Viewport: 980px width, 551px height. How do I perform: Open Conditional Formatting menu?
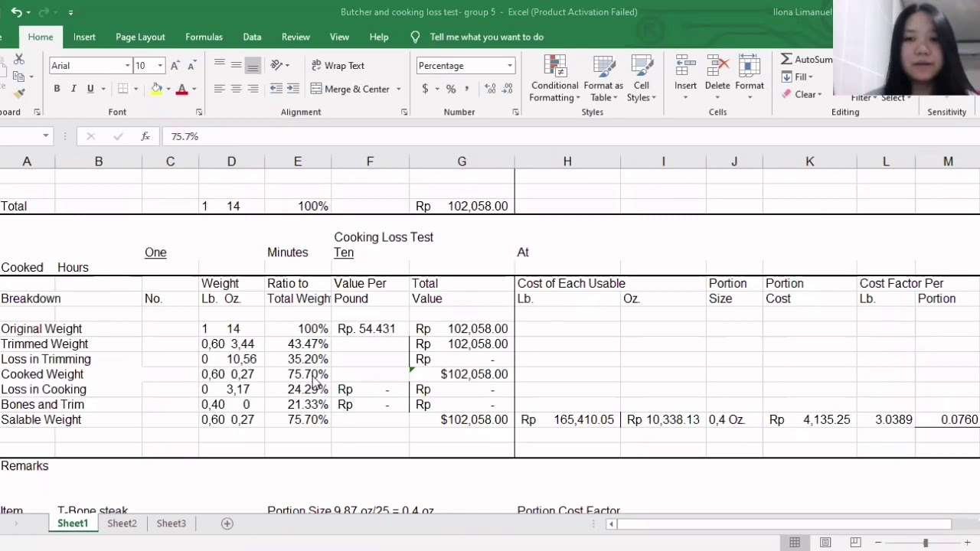pos(554,78)
